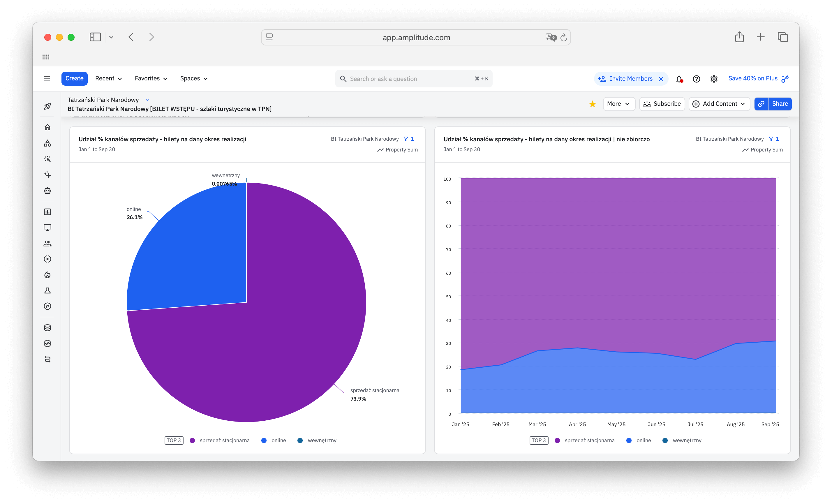The width and height of the screenshot is (832, 504).
Task: Click the Subscribe button
Action: 662,104
